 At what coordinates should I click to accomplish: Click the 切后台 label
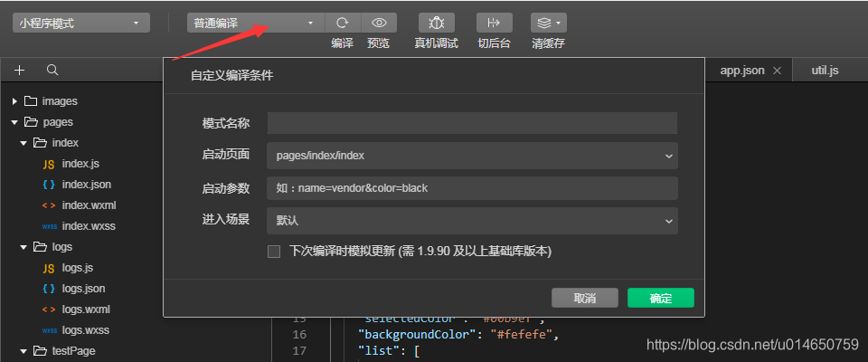click(x=494, y=43)
